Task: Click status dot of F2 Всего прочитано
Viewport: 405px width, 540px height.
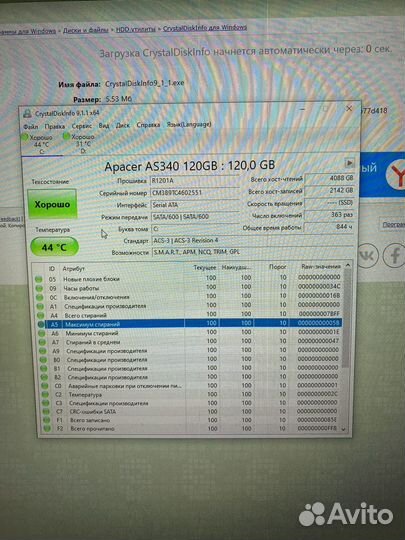Action: coord(47,429)
